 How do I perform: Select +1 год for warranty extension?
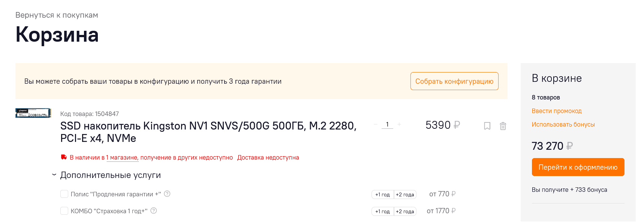coord(382,194)
